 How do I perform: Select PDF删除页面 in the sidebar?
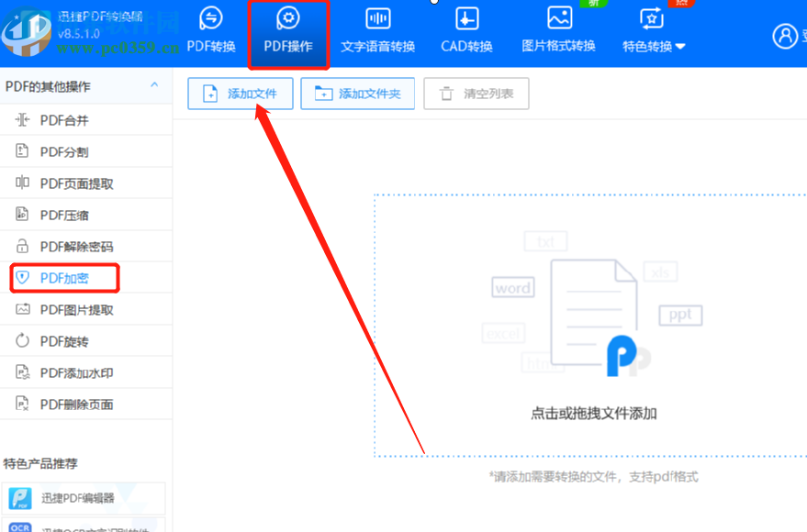pos(86,404)
